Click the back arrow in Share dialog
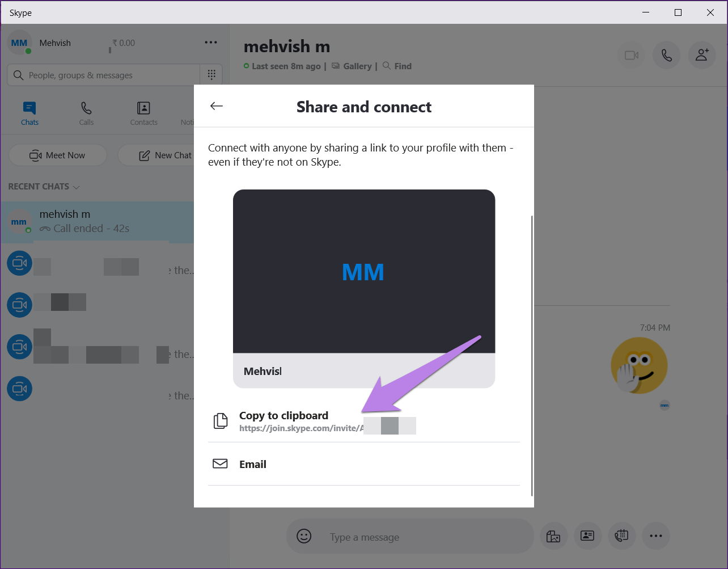This screenshot has width=728, height=569. 217,106
